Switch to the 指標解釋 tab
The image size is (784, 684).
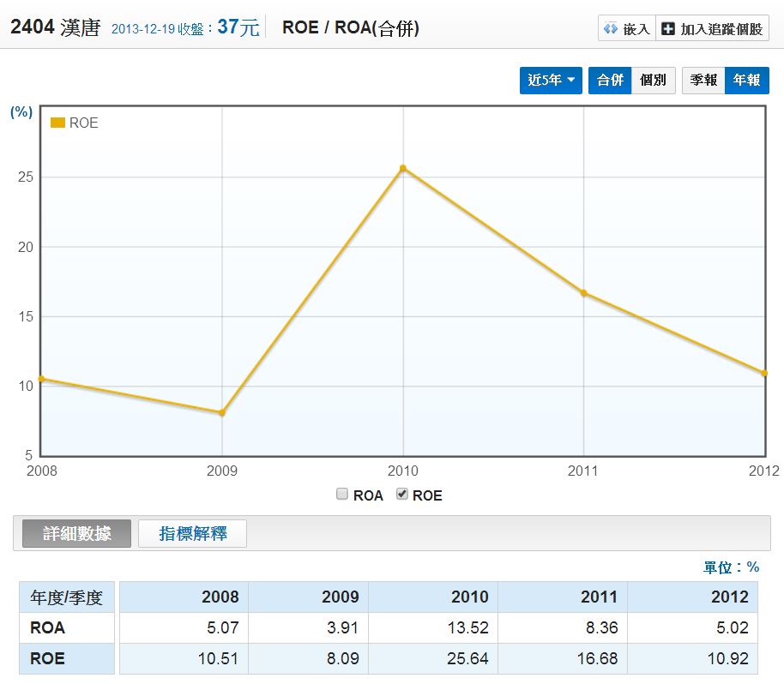pyautogui.click(x=193, y=533)
